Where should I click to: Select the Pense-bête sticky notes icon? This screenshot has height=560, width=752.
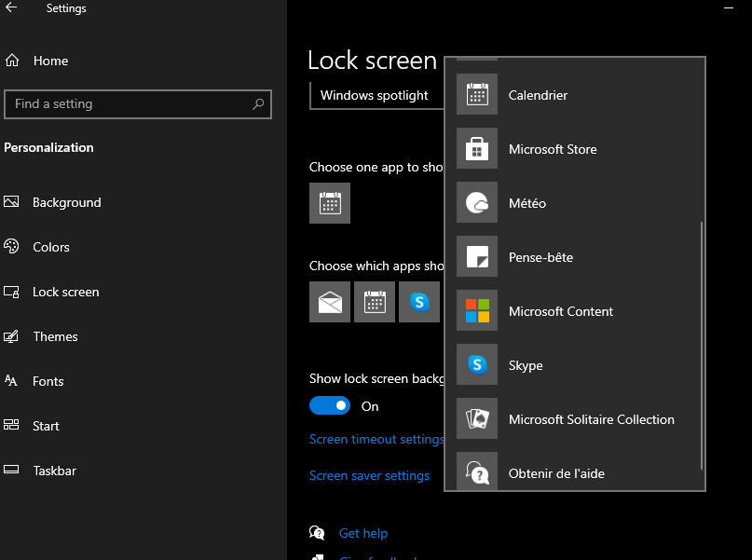tap(477, 257)
